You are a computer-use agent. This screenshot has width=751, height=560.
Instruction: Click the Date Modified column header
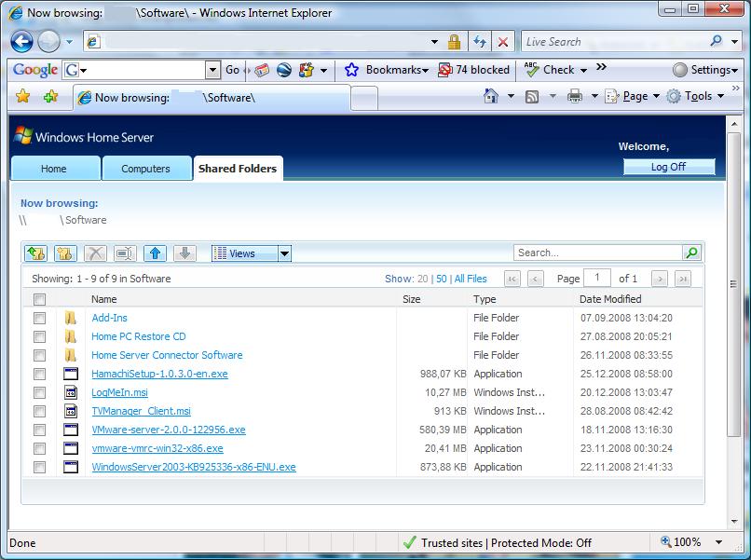(x=610, y=299)
